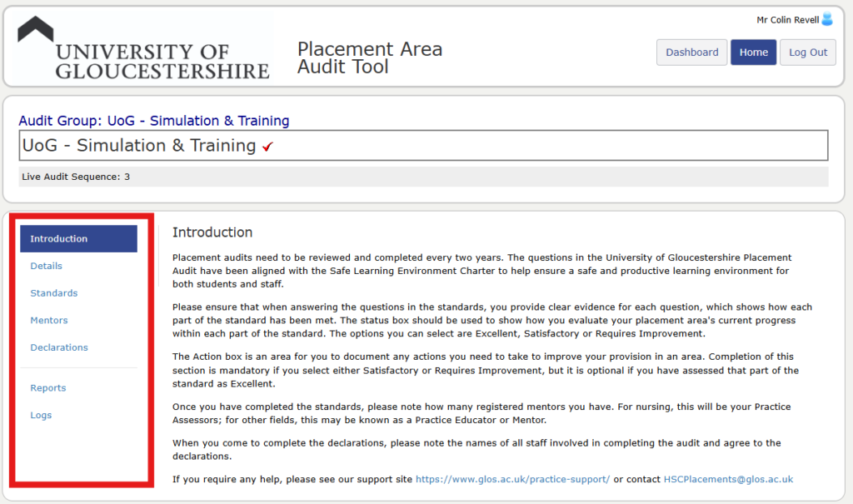
Task: Open the Dashboard page
Action: (691, 52)
